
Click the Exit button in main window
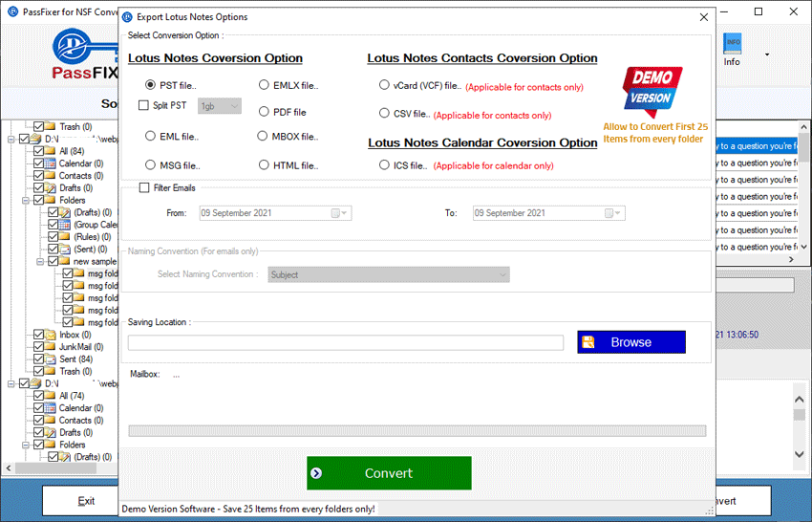[80, 501]
